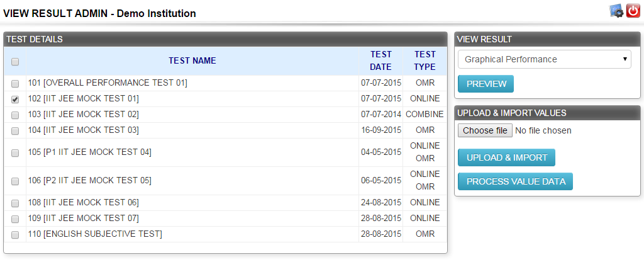Image resolution: width=644 pixels, height=262 pixels.
Task: Open the Graphical Performance dropdown
Action: [545, 60]
